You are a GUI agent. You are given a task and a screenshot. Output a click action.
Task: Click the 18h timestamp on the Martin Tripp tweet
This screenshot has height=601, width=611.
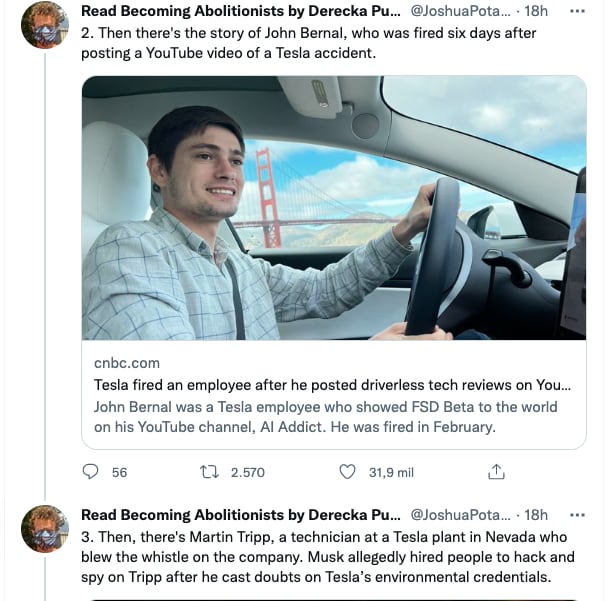536,516
